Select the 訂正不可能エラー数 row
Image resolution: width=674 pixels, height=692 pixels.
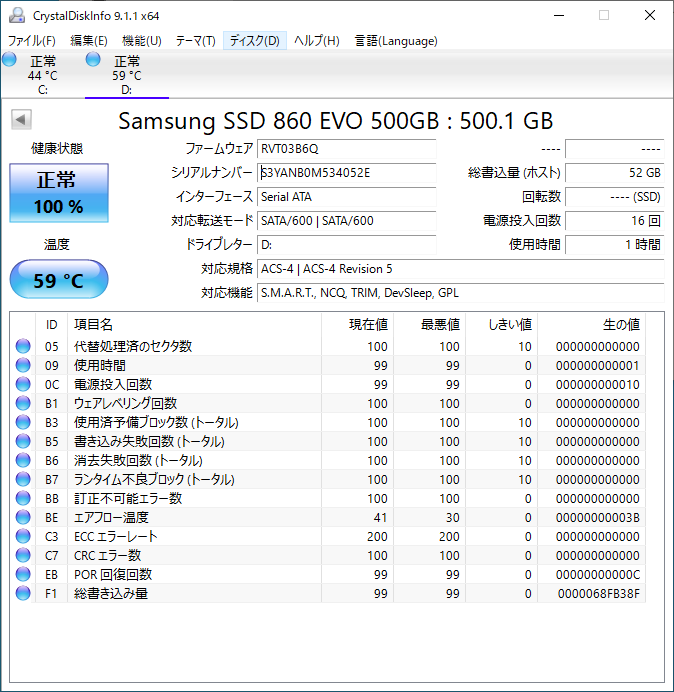click(328, 498)
